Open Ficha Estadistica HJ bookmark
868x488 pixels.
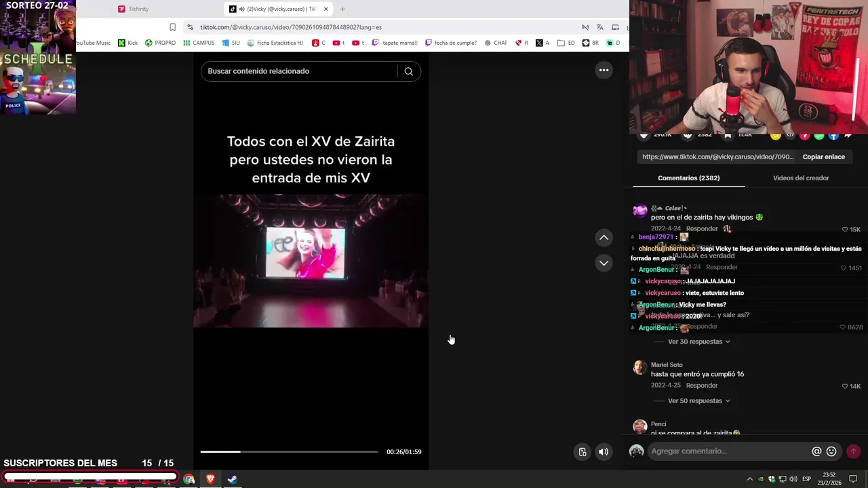click(275, 43)
